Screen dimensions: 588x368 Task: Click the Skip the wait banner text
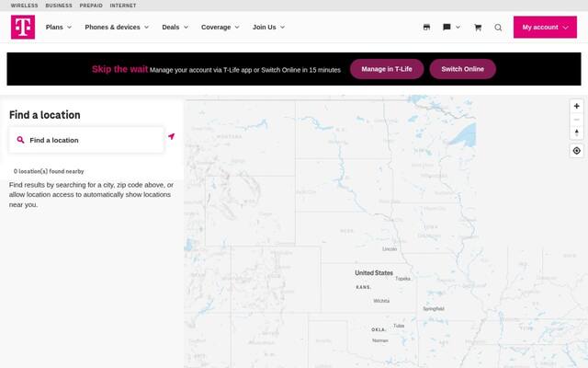[x=119, y=69]
